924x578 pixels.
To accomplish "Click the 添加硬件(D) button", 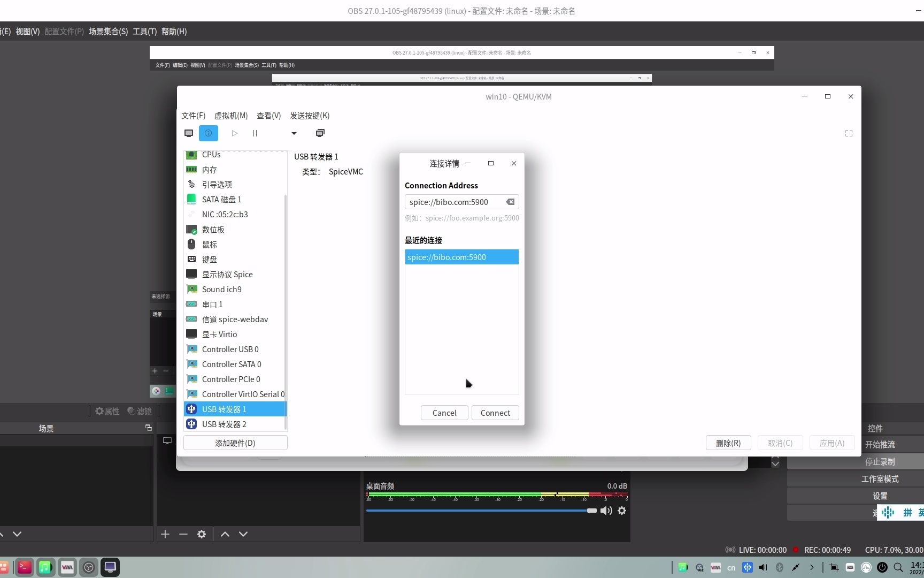I will [235, 443].
